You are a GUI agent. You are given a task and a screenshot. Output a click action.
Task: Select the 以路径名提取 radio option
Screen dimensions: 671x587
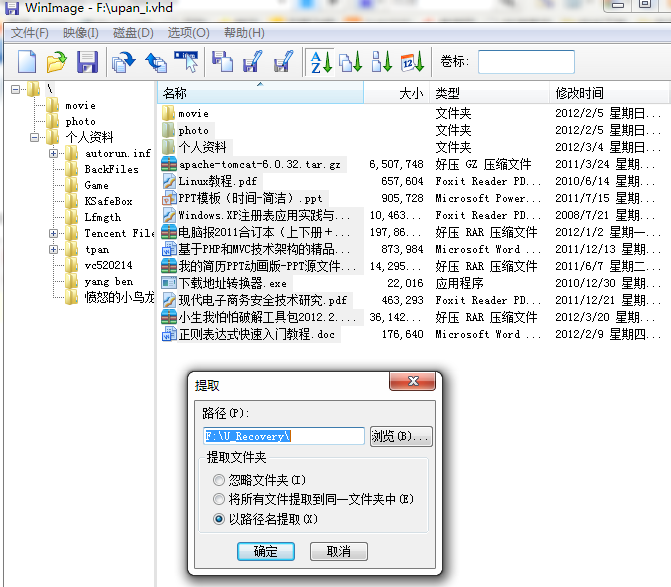coord(219,519)
